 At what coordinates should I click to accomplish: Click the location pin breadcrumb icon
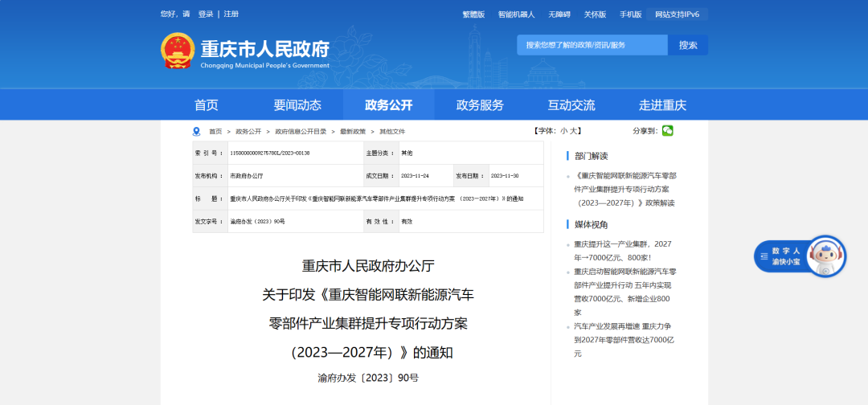point(196,132)
